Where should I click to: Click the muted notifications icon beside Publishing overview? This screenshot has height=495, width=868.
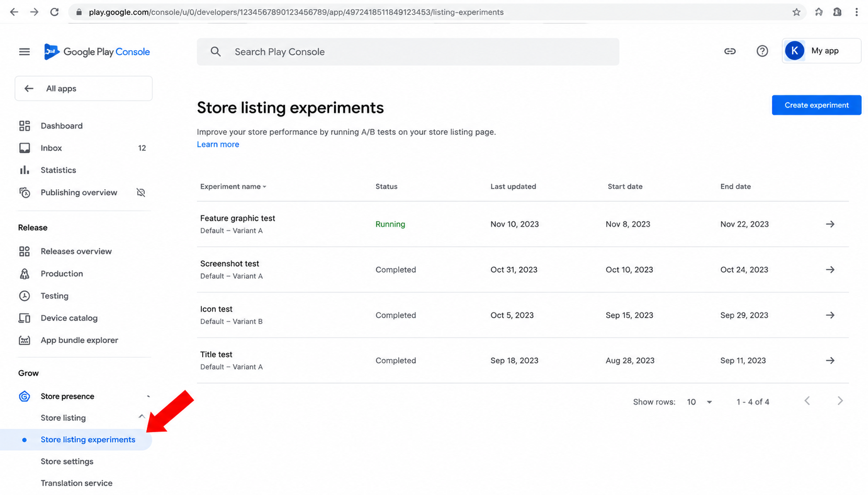click(x=141, y=192)
